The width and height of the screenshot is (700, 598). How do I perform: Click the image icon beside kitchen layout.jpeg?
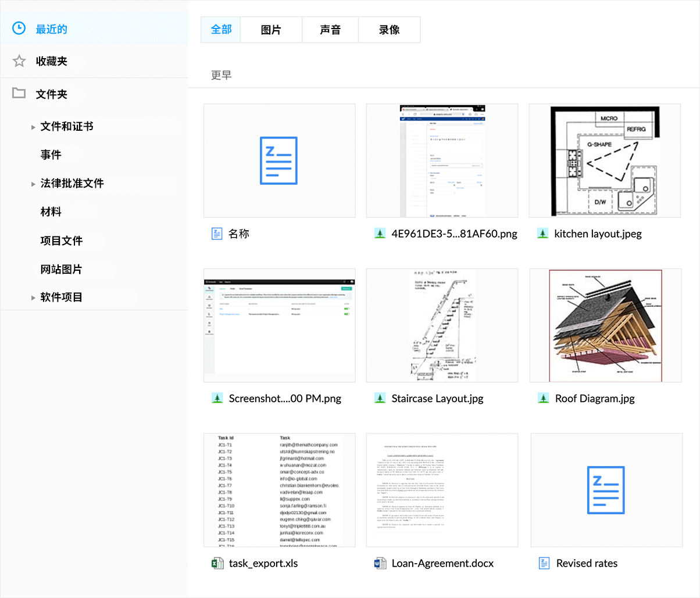pos(542,234)
